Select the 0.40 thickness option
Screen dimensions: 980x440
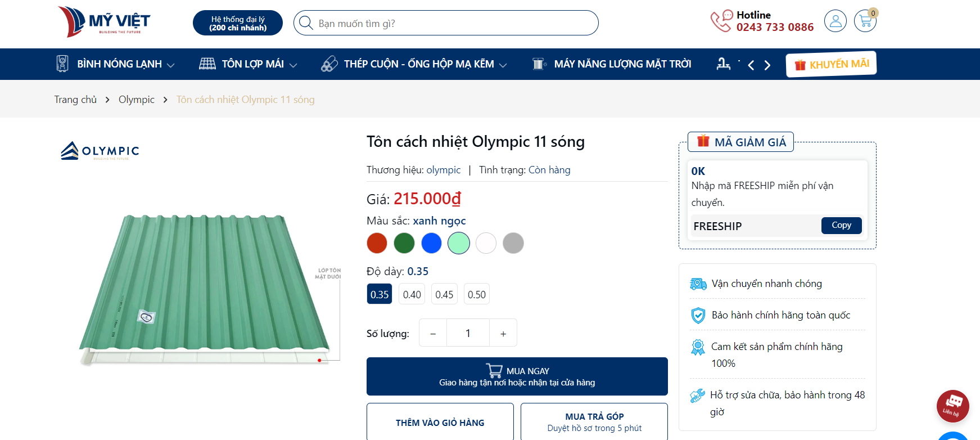click(x=412, y=294)
